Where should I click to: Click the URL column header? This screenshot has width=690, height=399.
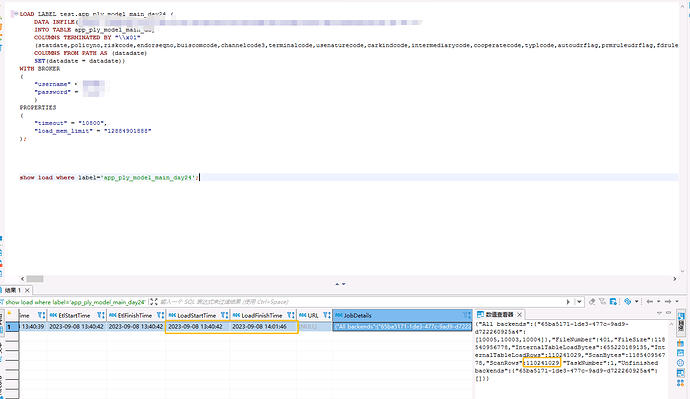(x=314, y=315)
